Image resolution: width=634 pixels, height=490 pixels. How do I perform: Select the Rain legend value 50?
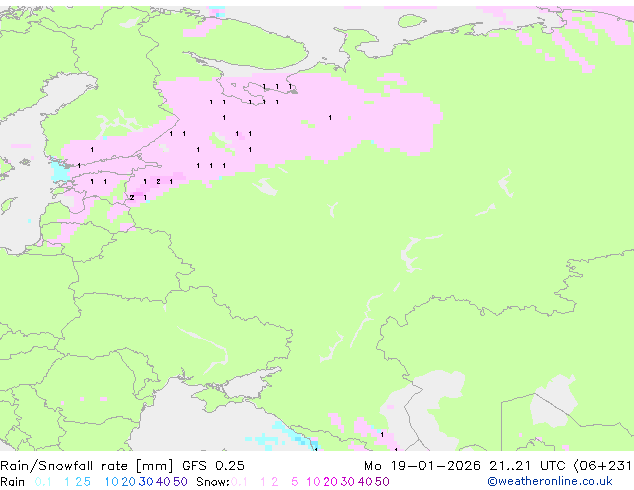coord(180,482)
